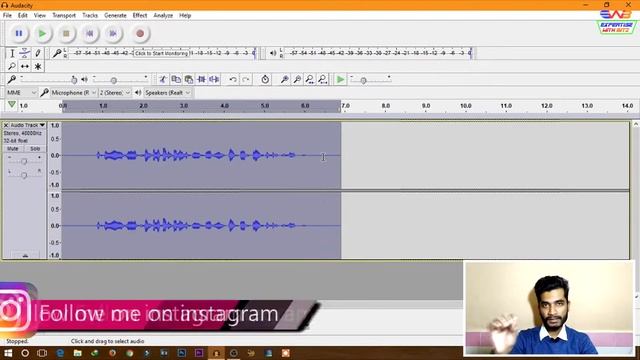This screenshot has width=640, height=360.
Task: Click the playback meter speaker icon
Action: (273, 53)
